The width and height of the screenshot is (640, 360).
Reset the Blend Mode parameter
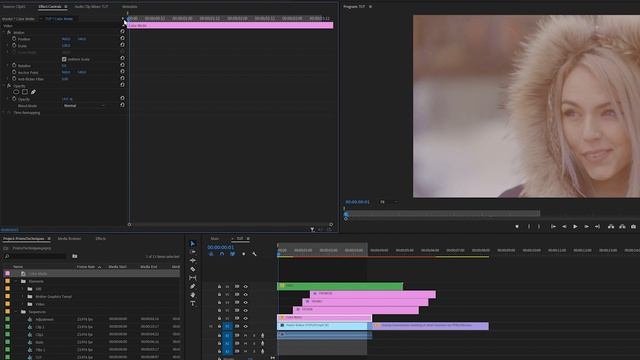(x=122, y=105)
